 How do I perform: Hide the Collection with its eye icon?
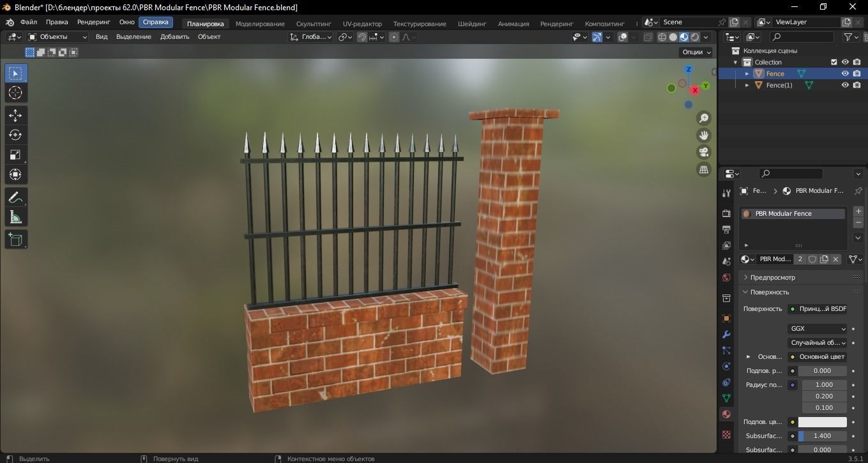(845, 62)
